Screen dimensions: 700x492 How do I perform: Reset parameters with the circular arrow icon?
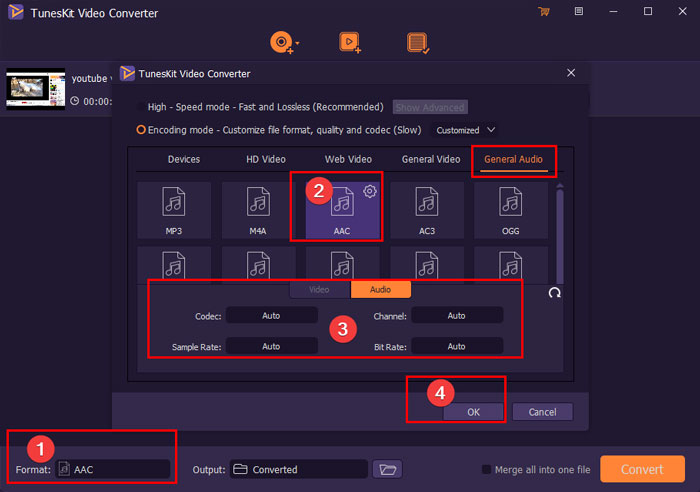click(x=554, y=293)
